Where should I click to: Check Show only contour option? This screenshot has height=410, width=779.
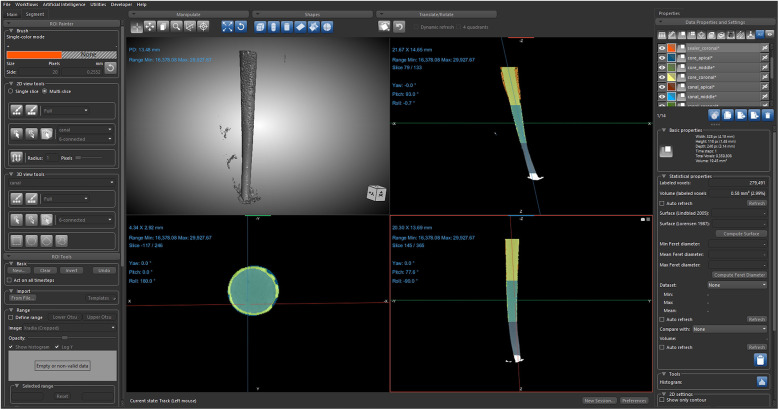pos(662,400)
